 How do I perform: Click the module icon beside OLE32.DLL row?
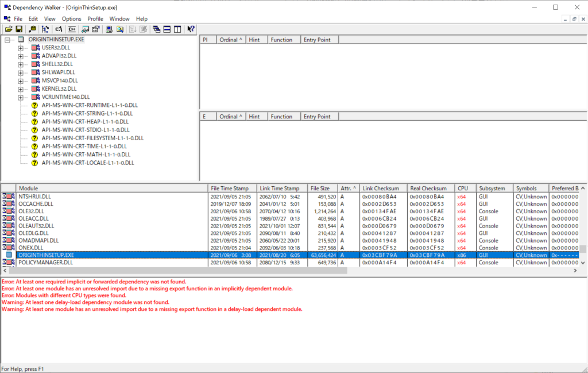click(9, 212)
